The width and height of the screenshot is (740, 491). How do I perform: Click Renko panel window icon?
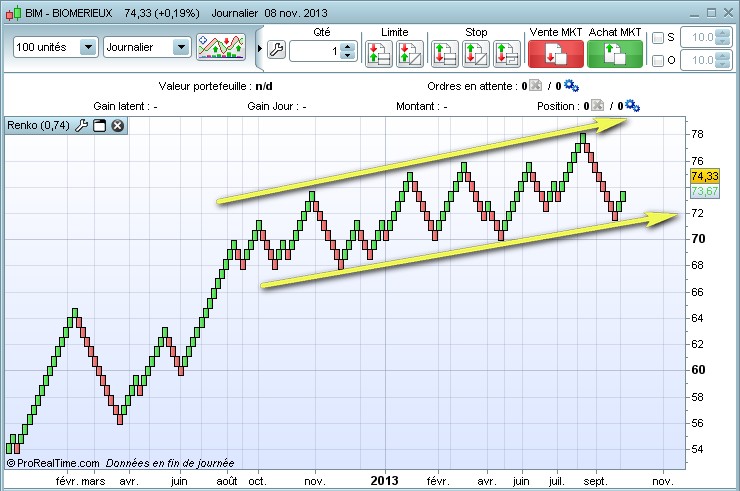pos(100,126)
